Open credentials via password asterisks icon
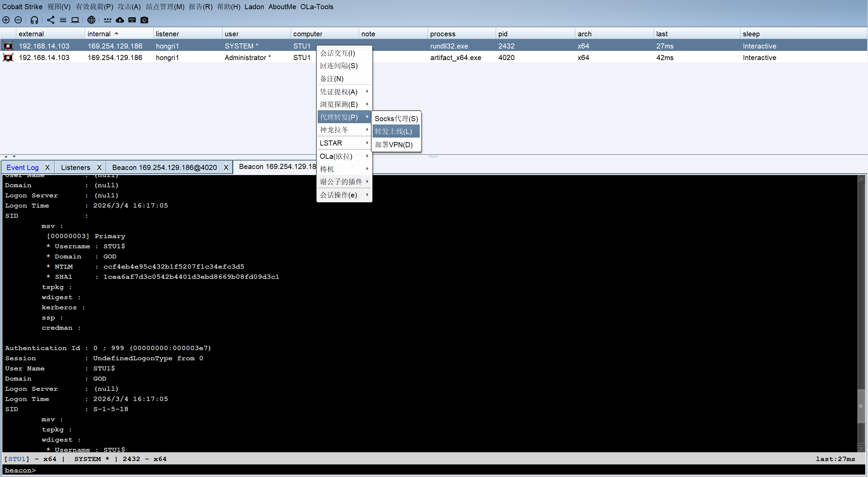Screen dimensions: 868x477 pyautogui.click(x=107, y=20)
